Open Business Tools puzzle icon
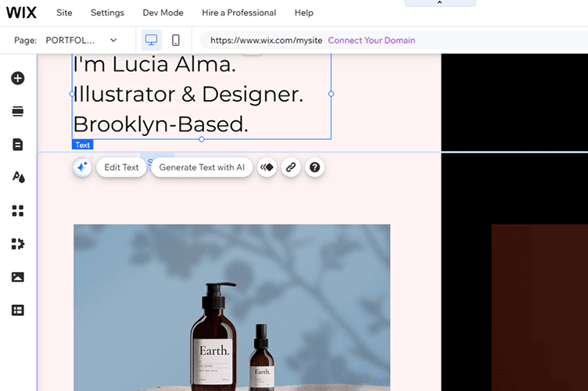The width and height of the screenshot is (588, 391). [17, 244]
